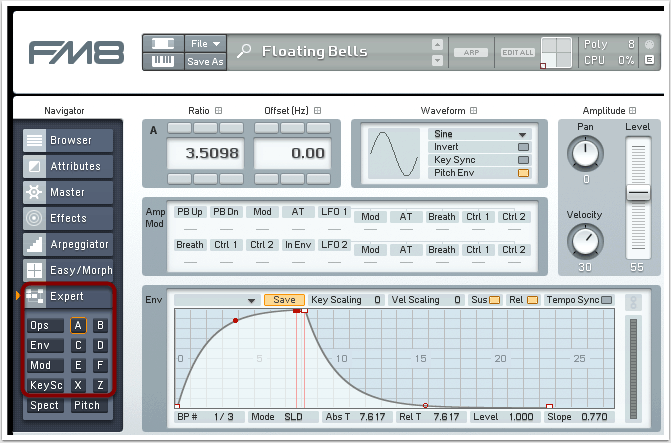
Task: Expand the Sine waveform dropdown
Action: tap(478, 134)
